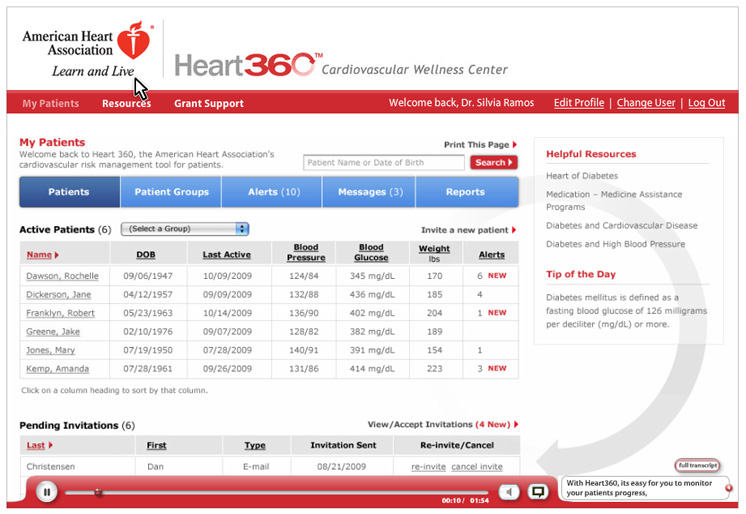Sort by the Blood Glucose column

(371, 252)
